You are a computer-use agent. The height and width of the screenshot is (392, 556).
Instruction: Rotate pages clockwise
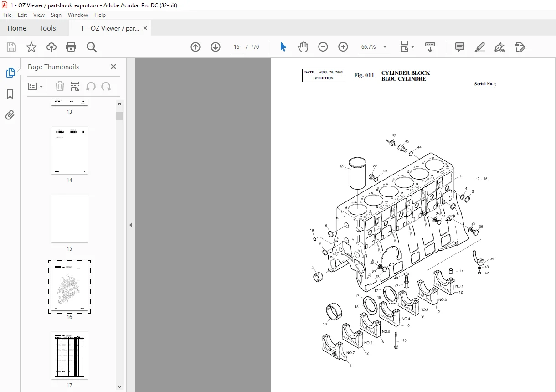pos(106,86)
